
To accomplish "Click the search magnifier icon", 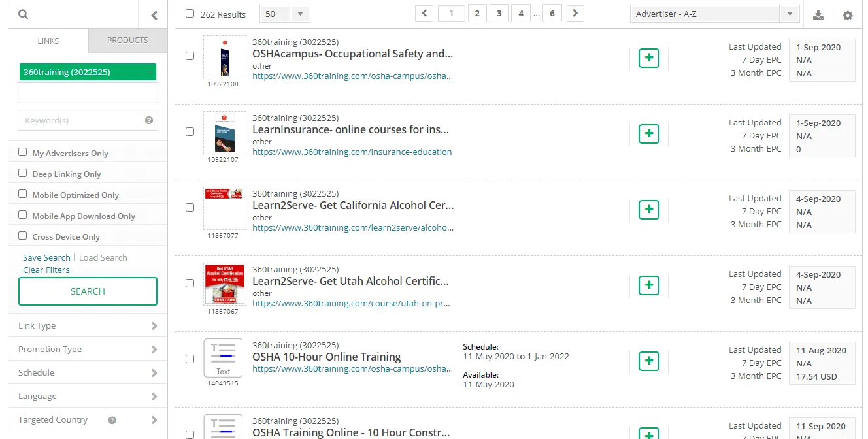I will [24, 14].
